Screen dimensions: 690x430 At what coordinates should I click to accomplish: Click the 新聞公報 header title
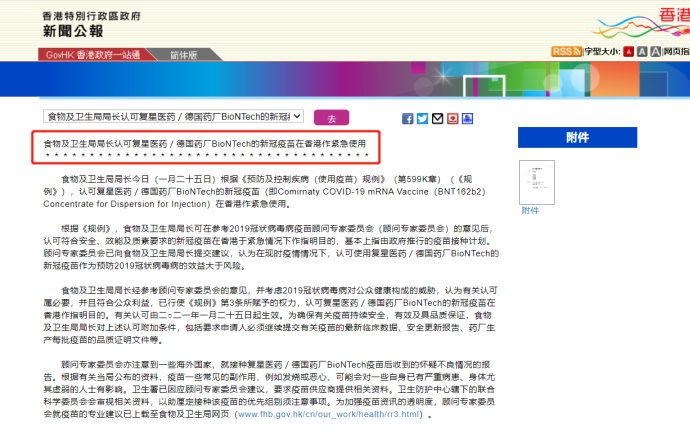tap(73, 31)
